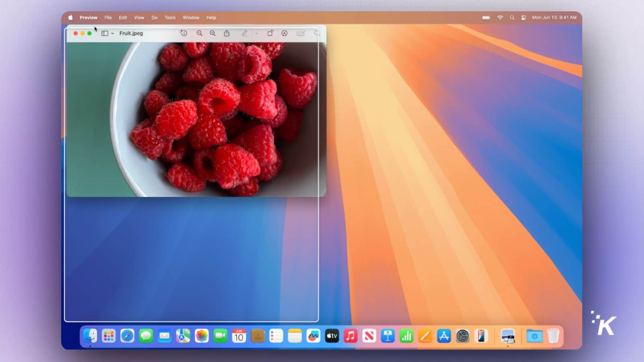This screenshot has height=362, width=644.
Task: Click the raspberry image in Preview
Action: point(196,119)
